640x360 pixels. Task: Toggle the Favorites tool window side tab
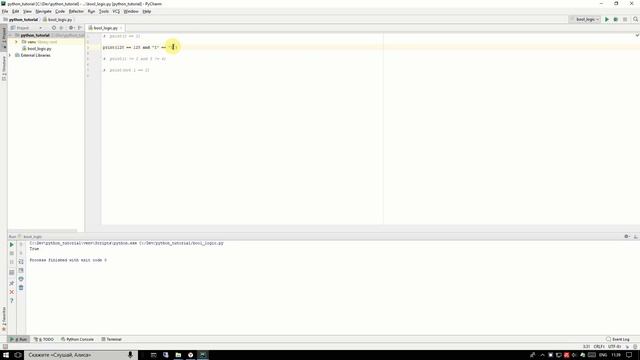[4, 318]
